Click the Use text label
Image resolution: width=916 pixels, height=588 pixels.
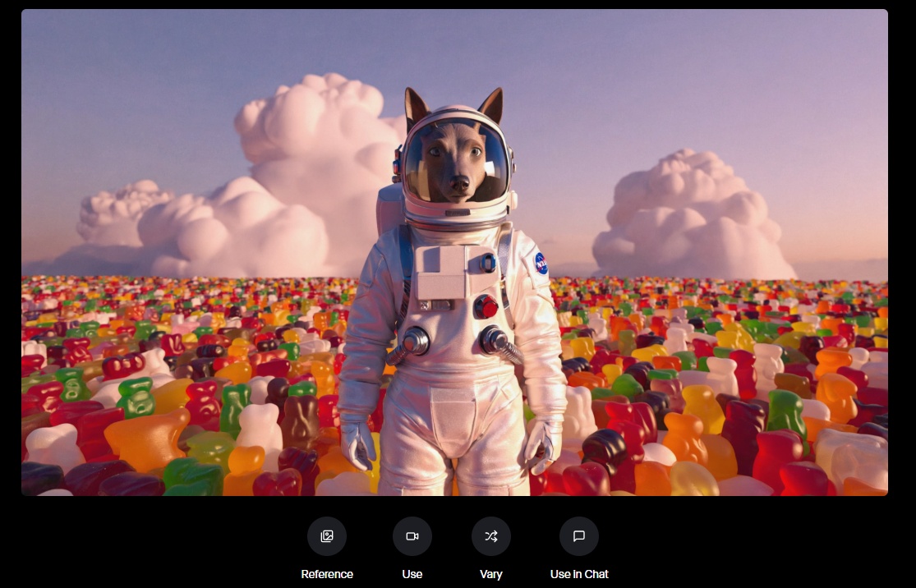pos(412,574)
